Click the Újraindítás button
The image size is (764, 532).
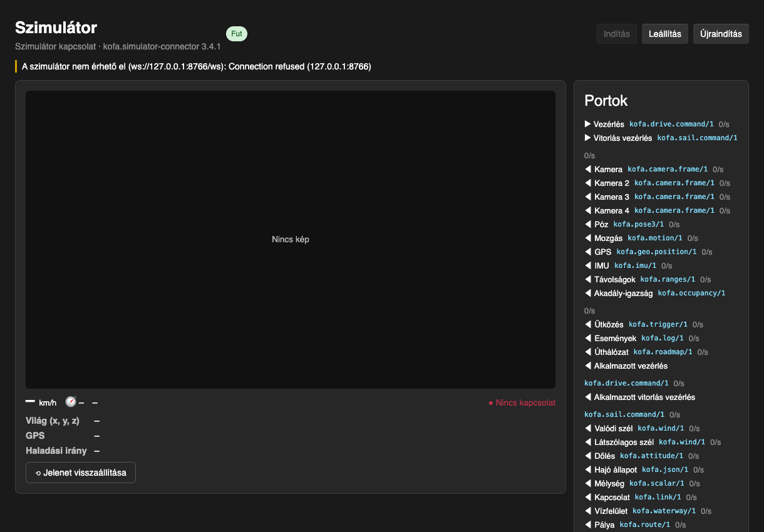point(721,34)
